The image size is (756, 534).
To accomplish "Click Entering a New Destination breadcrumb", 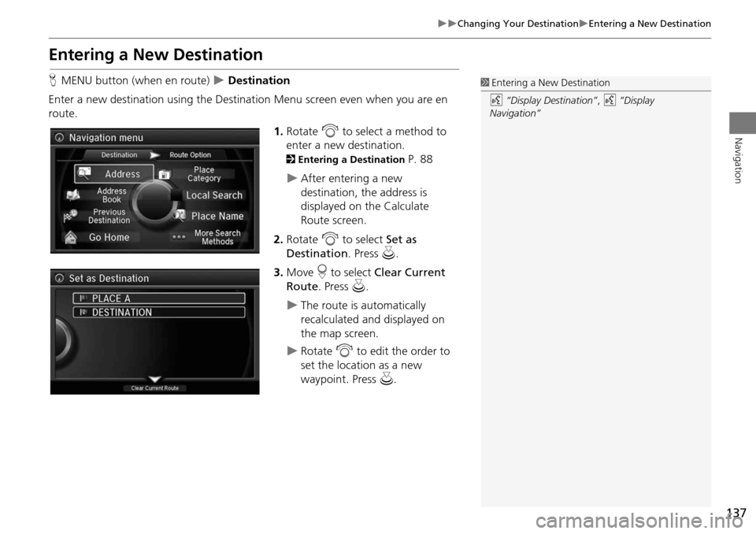I will [650, 24].
